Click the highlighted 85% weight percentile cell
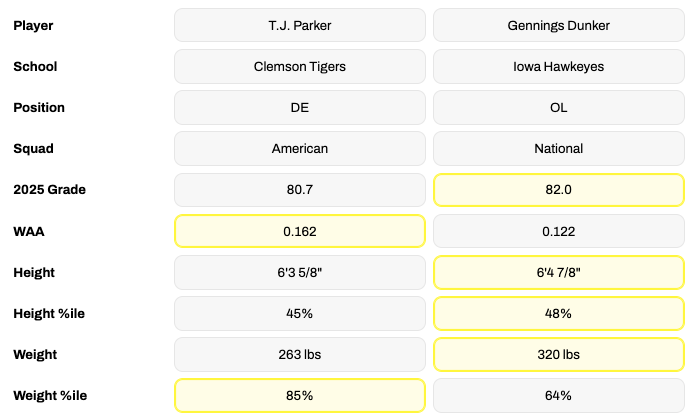 299,395
